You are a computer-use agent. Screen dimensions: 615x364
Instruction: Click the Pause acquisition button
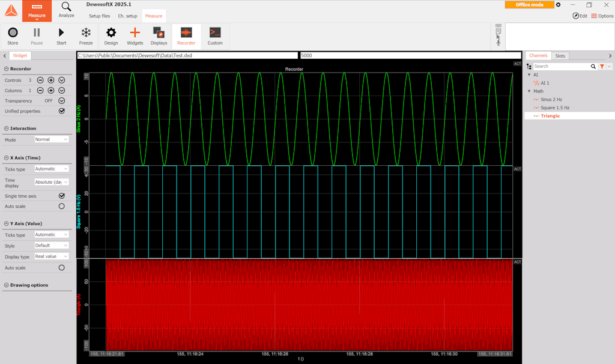tap(37, 36)
